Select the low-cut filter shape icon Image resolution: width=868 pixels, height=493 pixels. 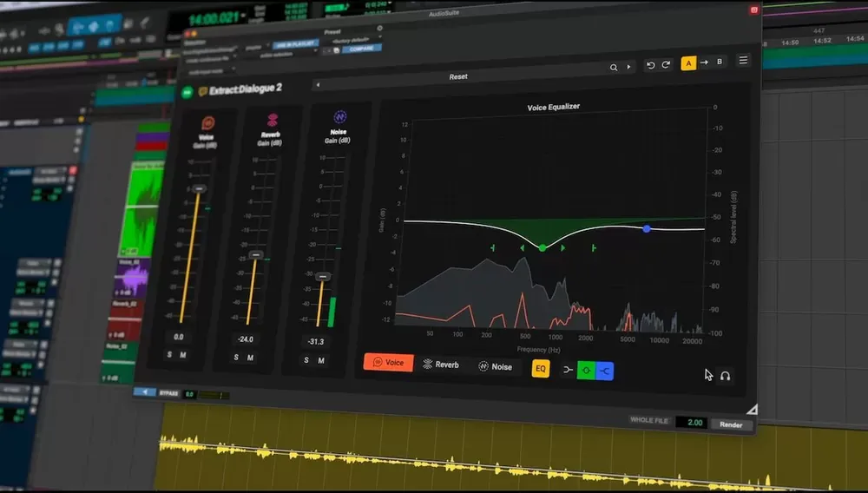[568, 370]
